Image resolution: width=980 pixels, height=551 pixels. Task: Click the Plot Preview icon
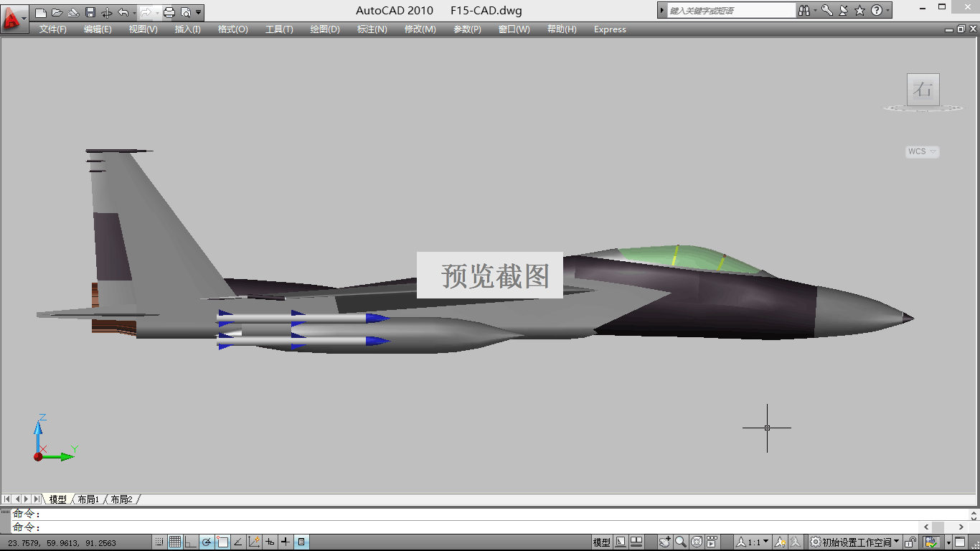(186, 12)
